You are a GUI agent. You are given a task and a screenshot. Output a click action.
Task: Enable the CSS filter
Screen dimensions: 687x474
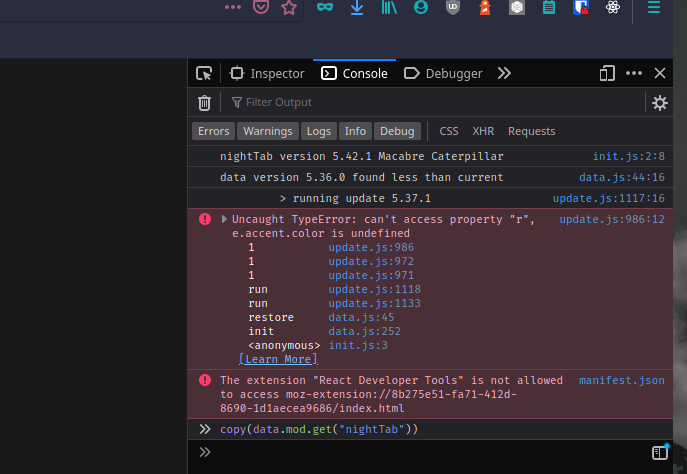pyautogui.click(x=449, y=131)
